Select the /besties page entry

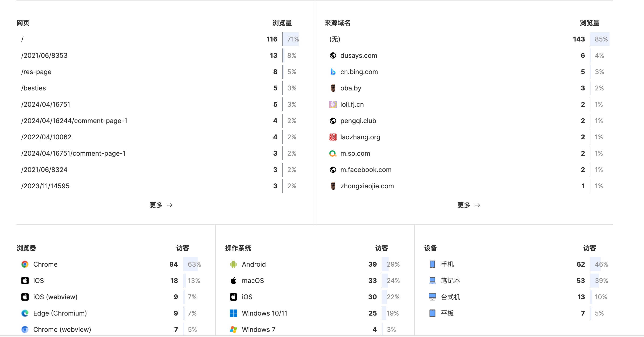click(34, 88)
